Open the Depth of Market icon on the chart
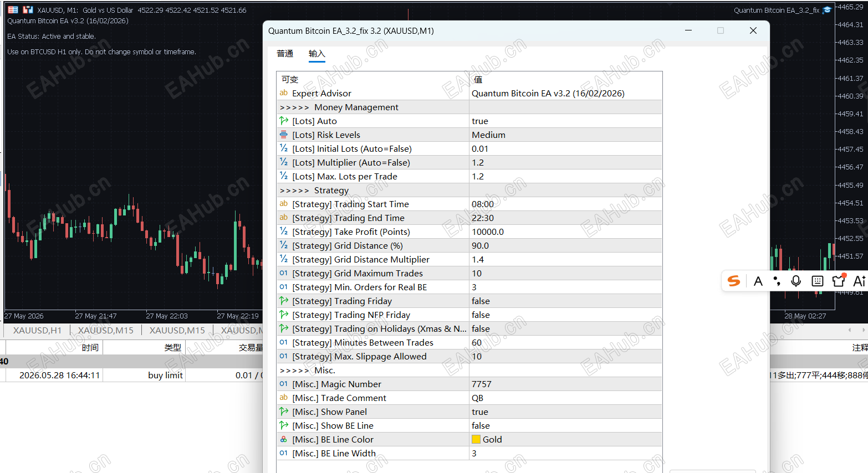 pyautogui.click(x=28, y=10)
